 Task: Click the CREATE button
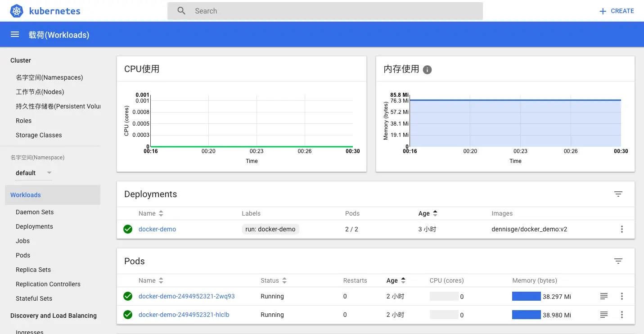616,10
